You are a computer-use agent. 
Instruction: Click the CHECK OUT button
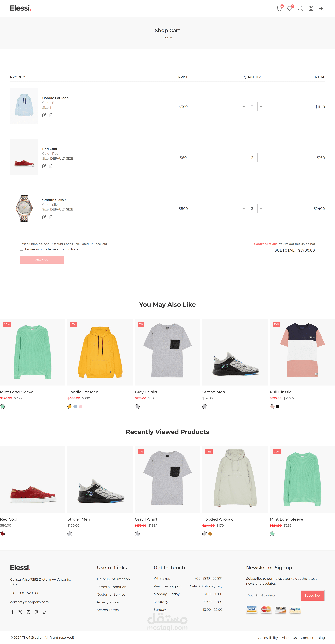(42, 259)
